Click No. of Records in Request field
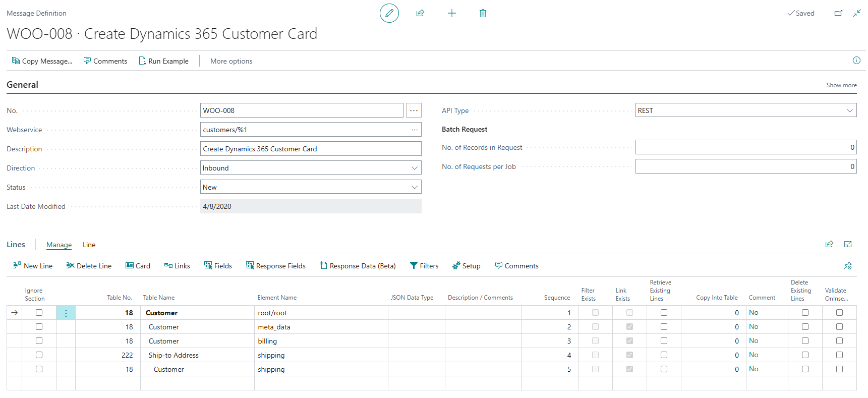This screenshot has height=398, width=868. click(x=746, y=147)
